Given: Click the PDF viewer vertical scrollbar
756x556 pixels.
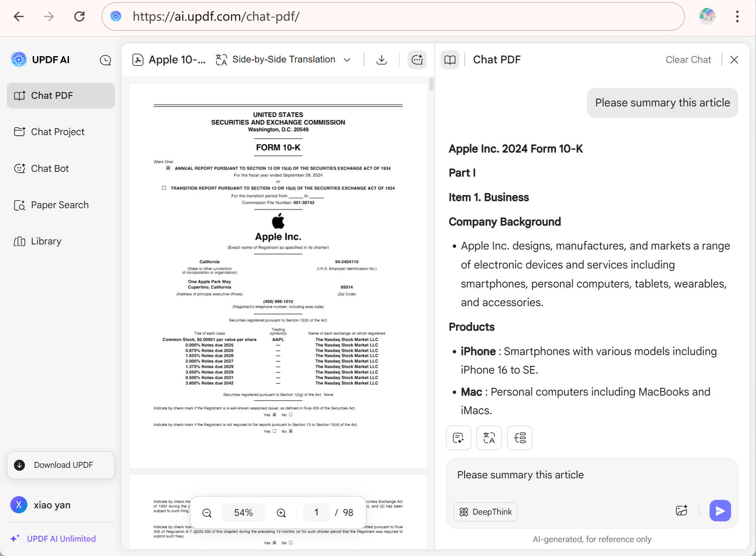Looking at the screenshot, I should [431, 84].
